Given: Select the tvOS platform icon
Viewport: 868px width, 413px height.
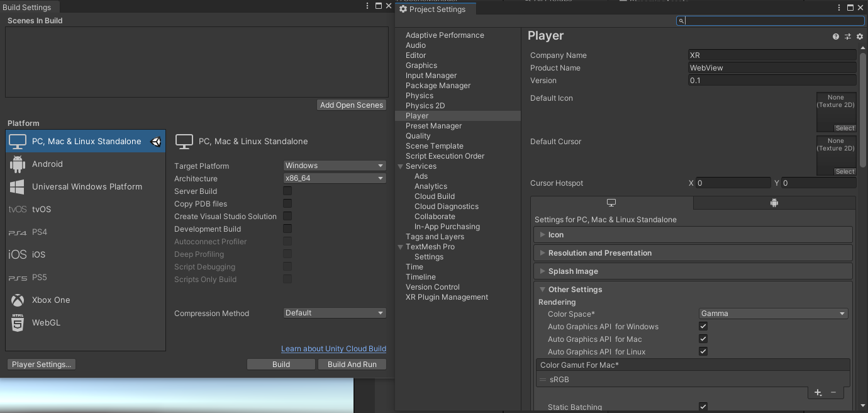Looking at the screenshot, I should point(18,209).
